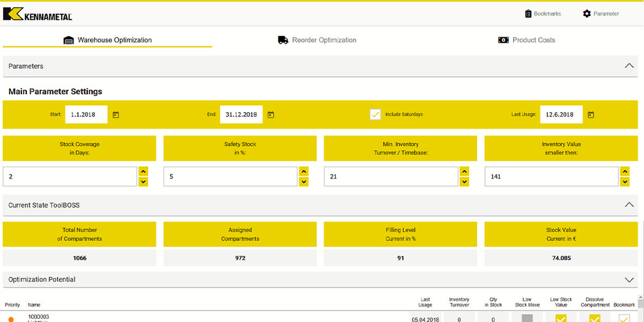Screen dimensions: 644x322
Task: Increase Safety Stock percentage
Action: tap(304, 172)
